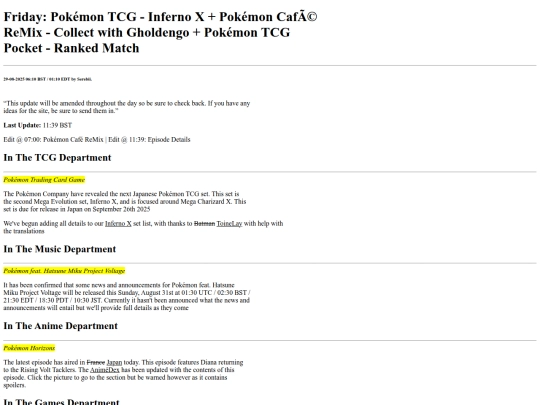Click the In The Anime Department heading
Image resolution: width=540 pixels, height=405 pixels.
[x=61, y=326]
